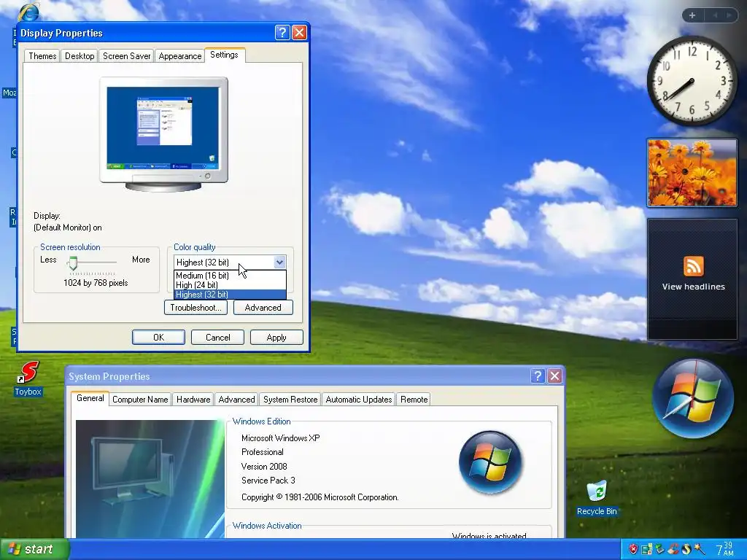Click the orange RSS feed icon
The height and width of the screenshot is (560, 747).
(693, 265)
